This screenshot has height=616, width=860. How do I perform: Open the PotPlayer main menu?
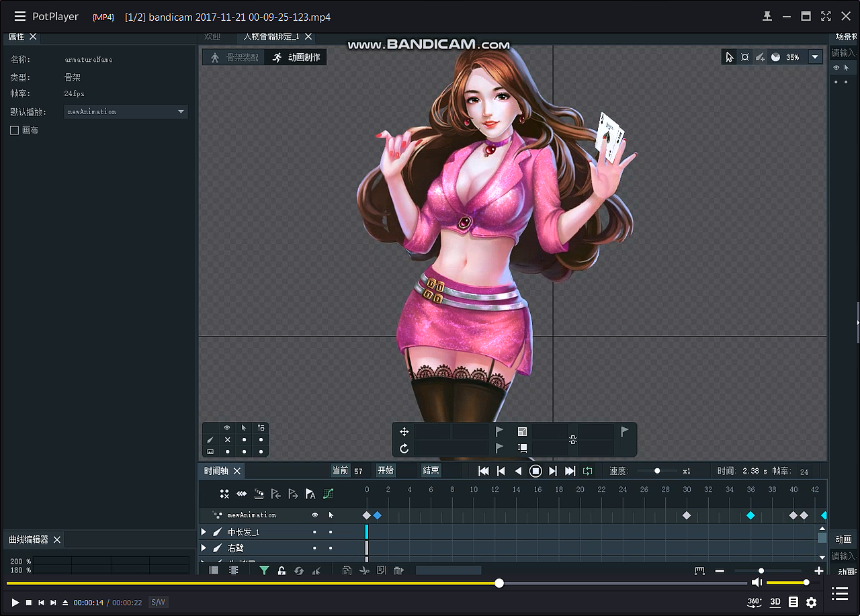tap(20, 17)
